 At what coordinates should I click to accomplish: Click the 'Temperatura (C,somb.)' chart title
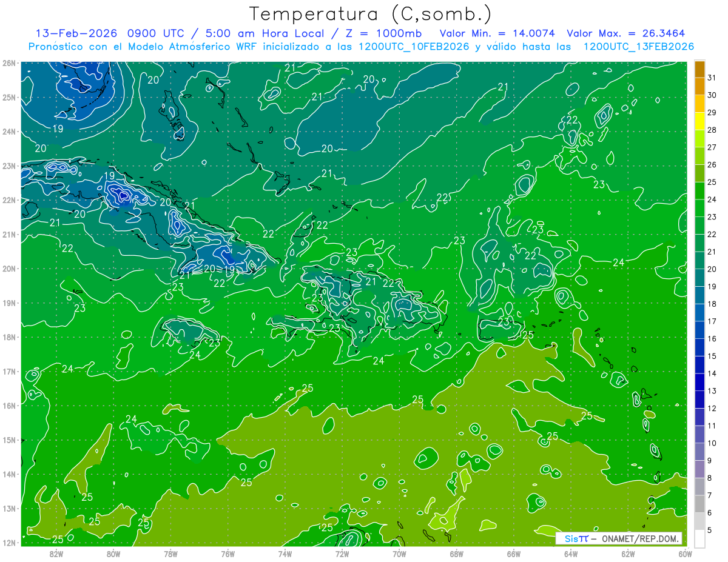[371, 14]
